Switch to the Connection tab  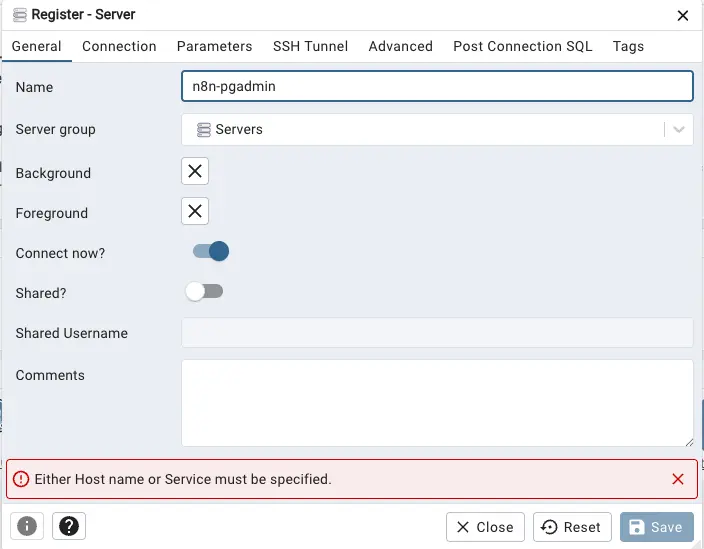pyautogui.click(x=119, y=46)
